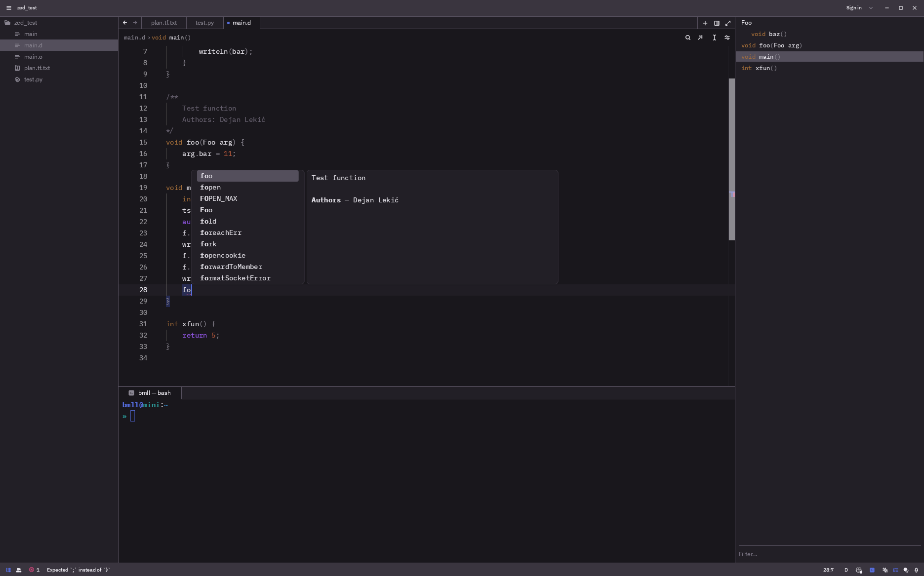924x576 pixels.
Task: Choose the 'forwardToMember' completion suggestion
Action: tap(248, 267)
